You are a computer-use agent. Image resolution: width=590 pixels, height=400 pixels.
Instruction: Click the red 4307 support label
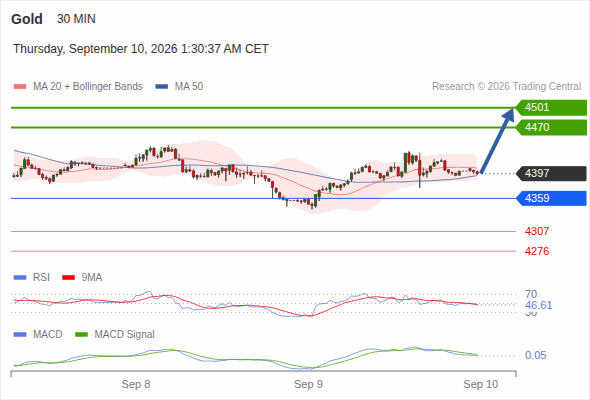pyautogui.click(x=537, y=231)
